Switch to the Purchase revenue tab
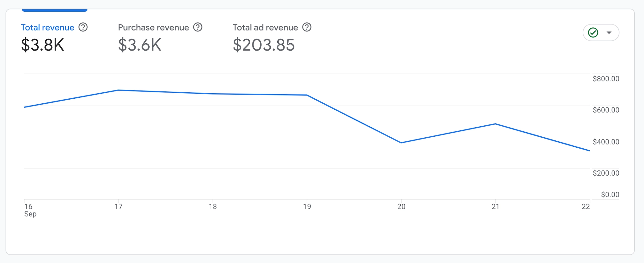 coord(153,28)
